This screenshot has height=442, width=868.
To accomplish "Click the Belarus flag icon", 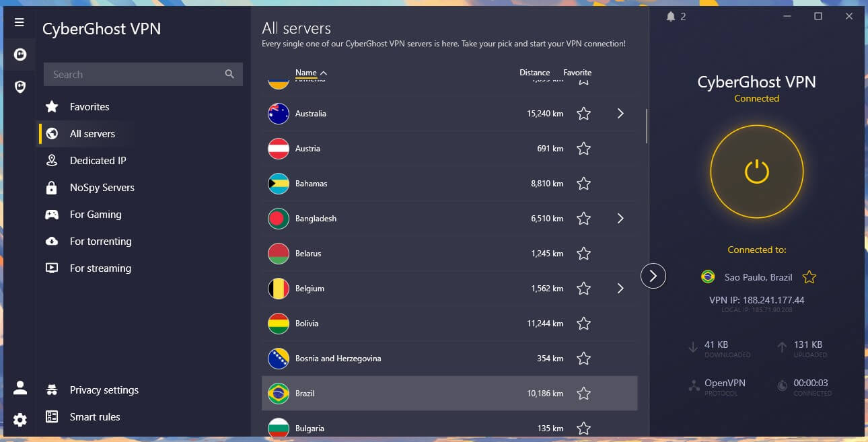I will tap(279, 254).
